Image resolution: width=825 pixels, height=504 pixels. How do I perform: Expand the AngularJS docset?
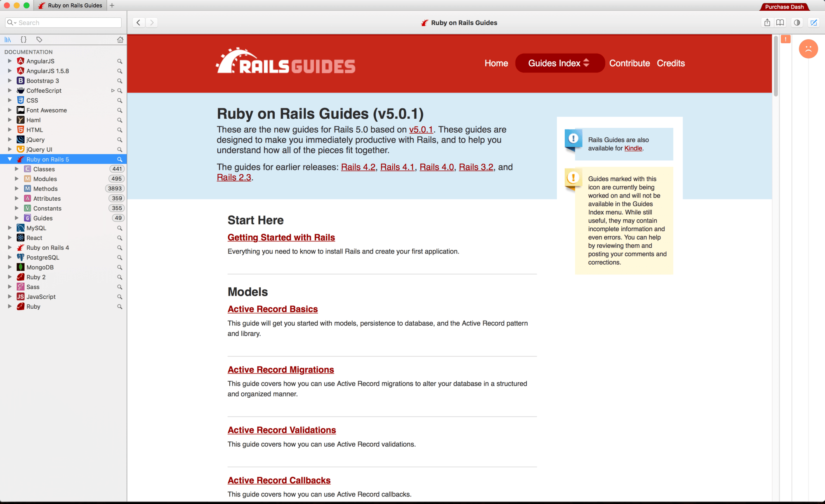pos(9,61)
